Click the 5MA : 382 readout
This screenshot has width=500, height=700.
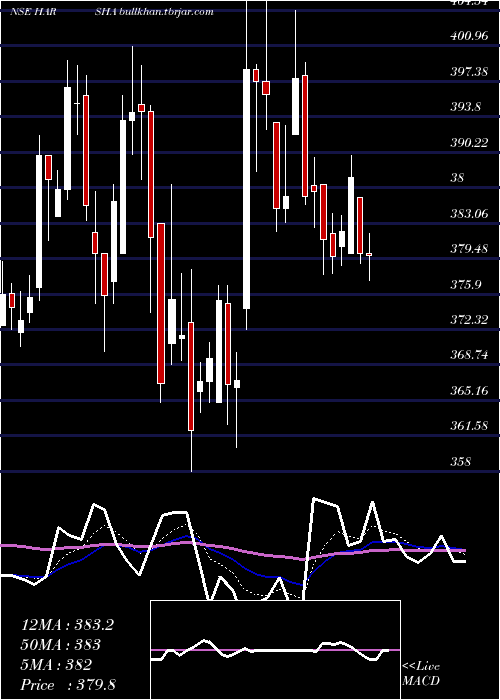point(56,665)
